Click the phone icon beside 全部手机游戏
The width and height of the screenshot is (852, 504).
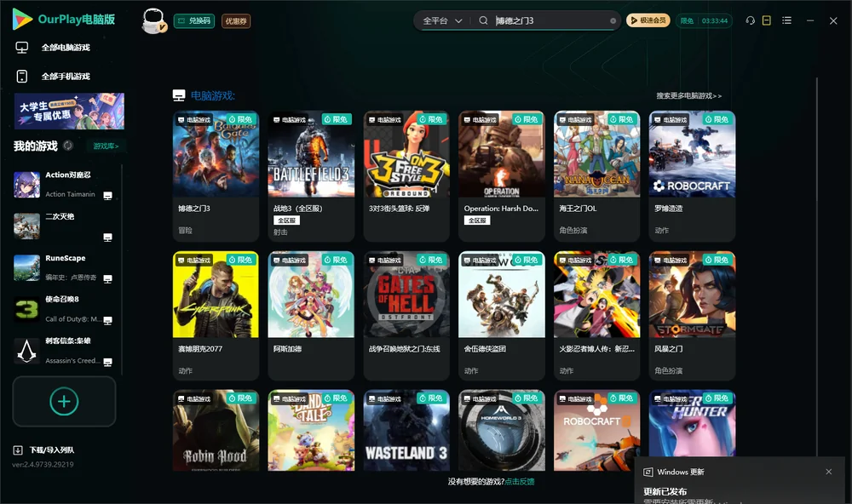point(22,76)
